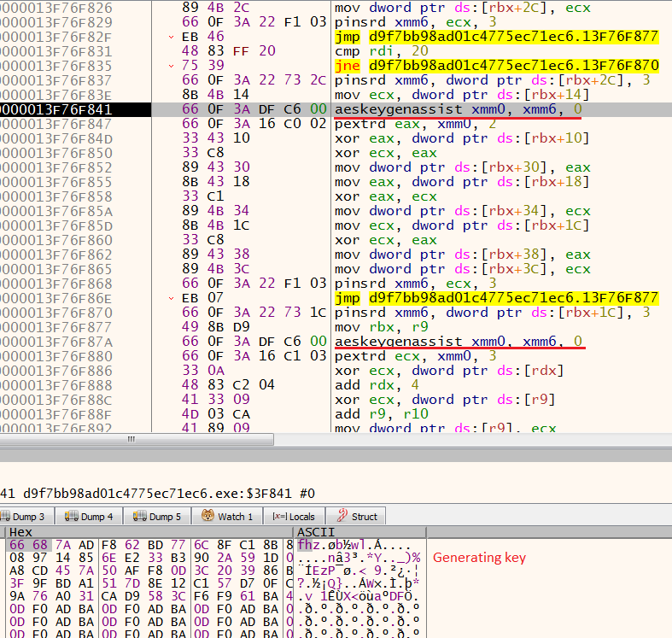Screen dimensions: 672x638
Task: Select the first hex byte 66 in the dump
Action: pos(16,545)
